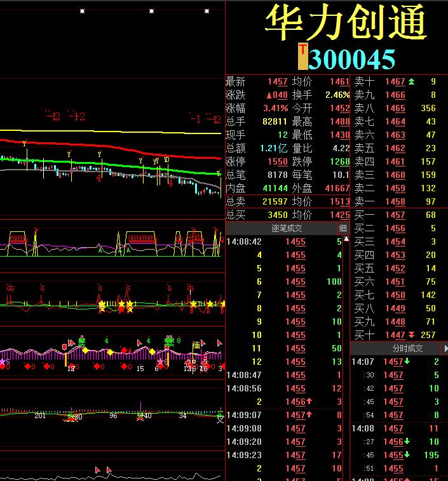Select the 涨停 price 1550
This screenshot has width=448, height=481.
point(278,161)
